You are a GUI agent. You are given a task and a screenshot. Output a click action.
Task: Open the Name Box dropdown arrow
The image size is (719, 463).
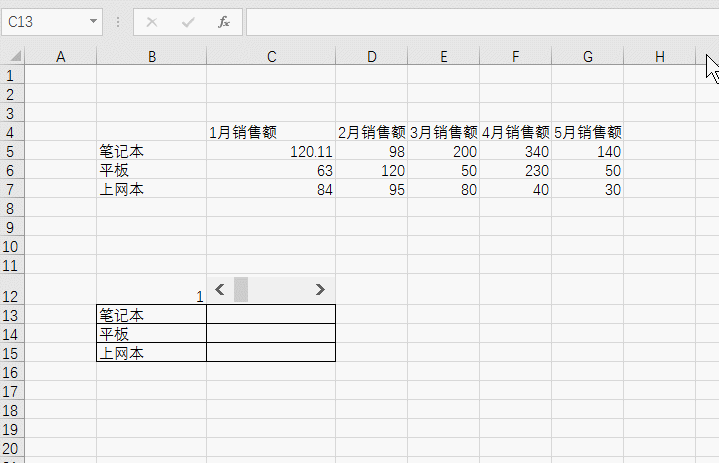click(93, 21)
